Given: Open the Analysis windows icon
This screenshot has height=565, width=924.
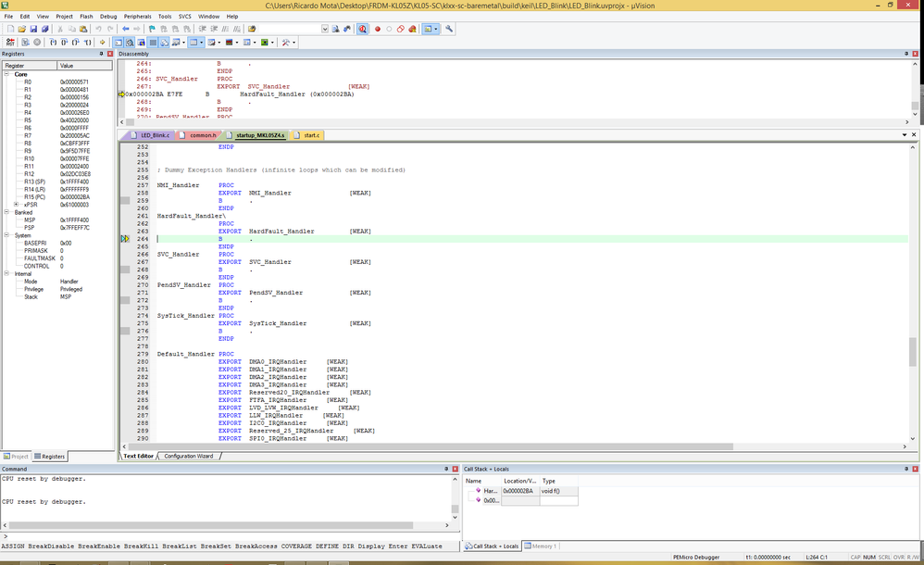Looking at the screenshot, I should 229,43.
